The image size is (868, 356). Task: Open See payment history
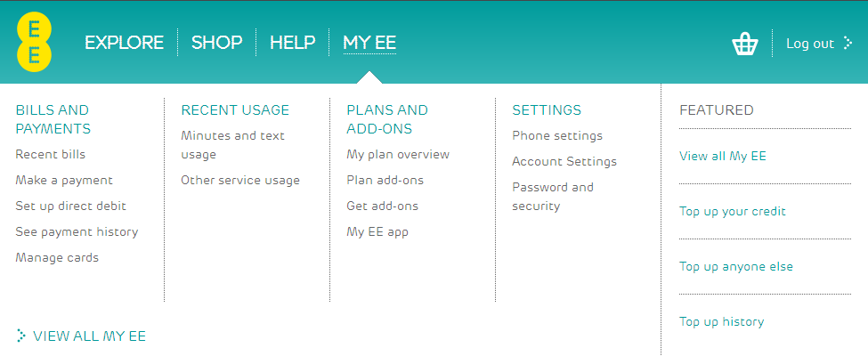77,232
